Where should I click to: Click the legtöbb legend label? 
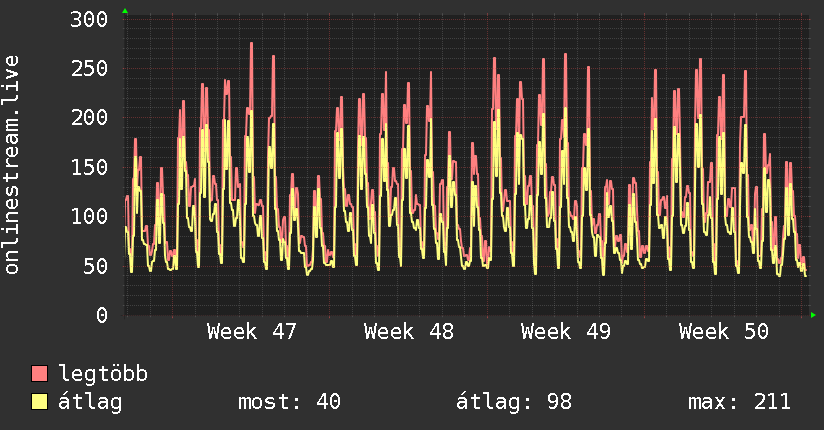[x=103, y=374]
